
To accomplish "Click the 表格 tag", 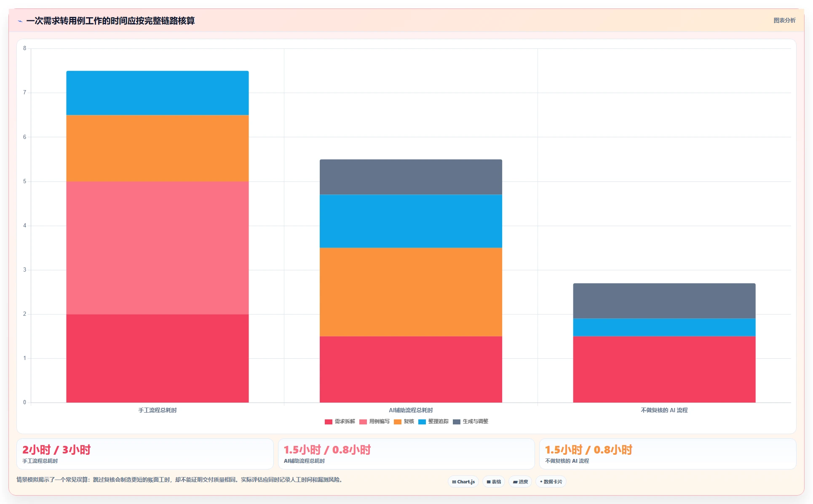I will 494,482.
